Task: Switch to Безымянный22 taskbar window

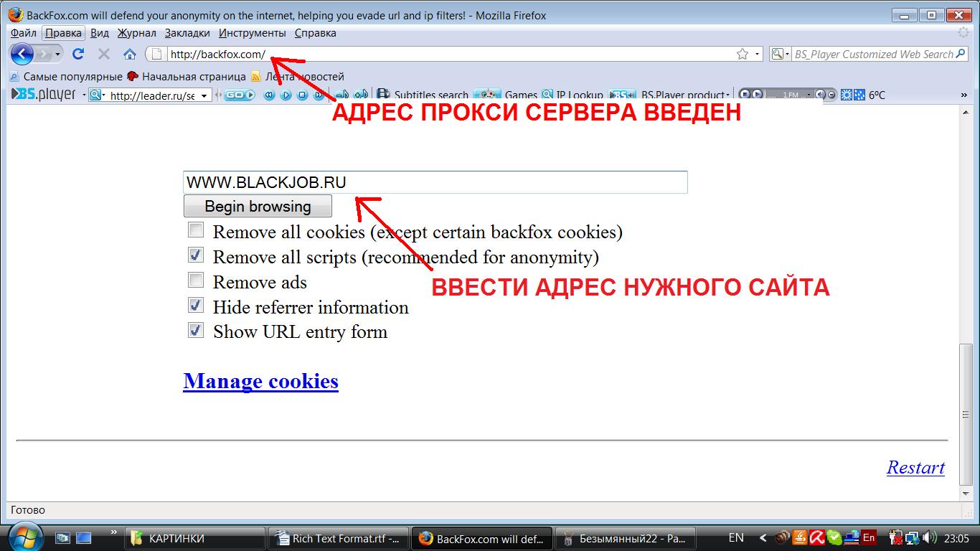Action: tap(625, 538)
